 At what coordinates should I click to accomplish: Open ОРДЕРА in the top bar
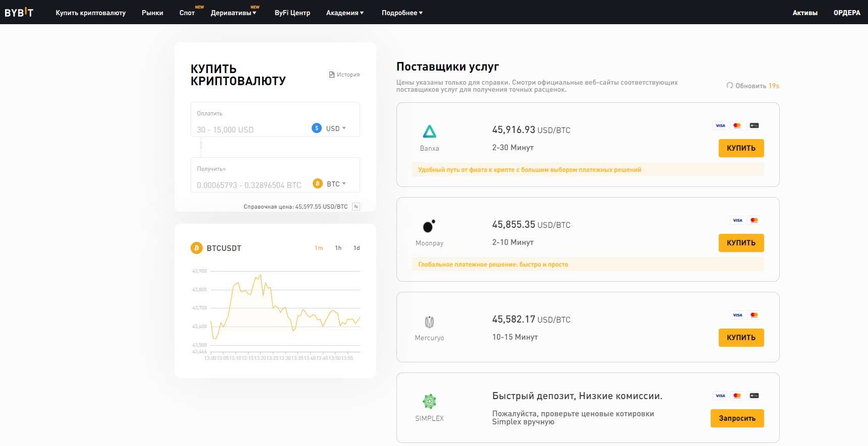click(x=847, y=13)
